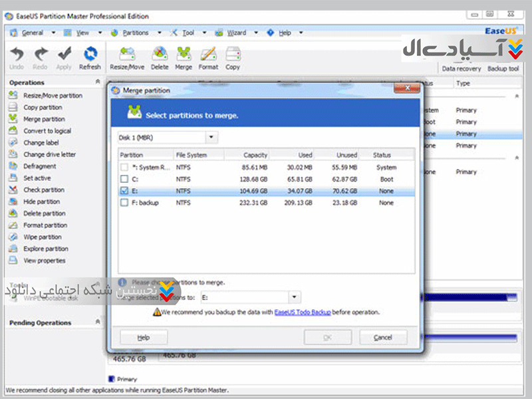Uncheck the E: partition checkbox
The image size is (532, 399).
[x=124, y=192]
